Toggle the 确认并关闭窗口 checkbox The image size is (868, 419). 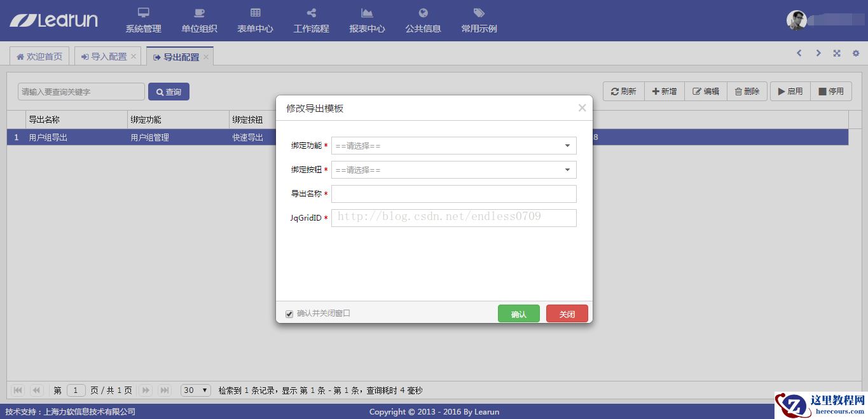(289, 314)
